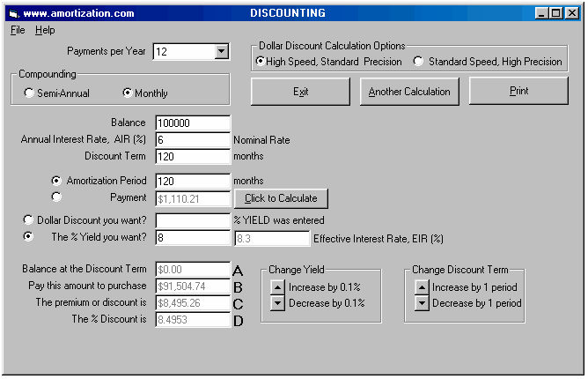Choose Standard Speed, High Precision option
The height and width of the screenshot is (379, 588).
[x=418, y=62]
